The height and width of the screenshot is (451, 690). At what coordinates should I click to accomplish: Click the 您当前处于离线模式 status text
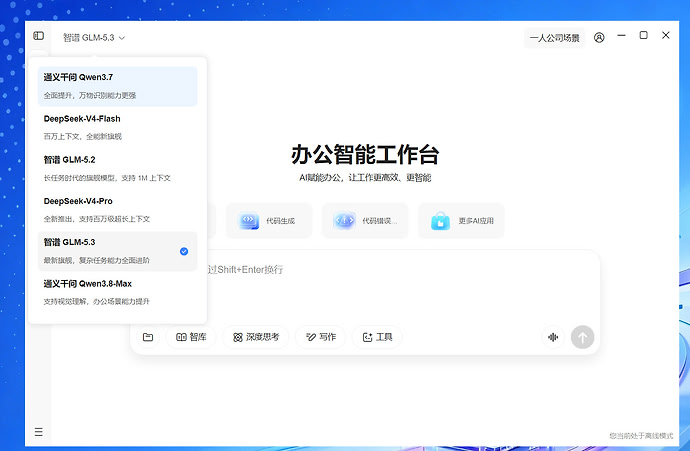tap(641, 436)
